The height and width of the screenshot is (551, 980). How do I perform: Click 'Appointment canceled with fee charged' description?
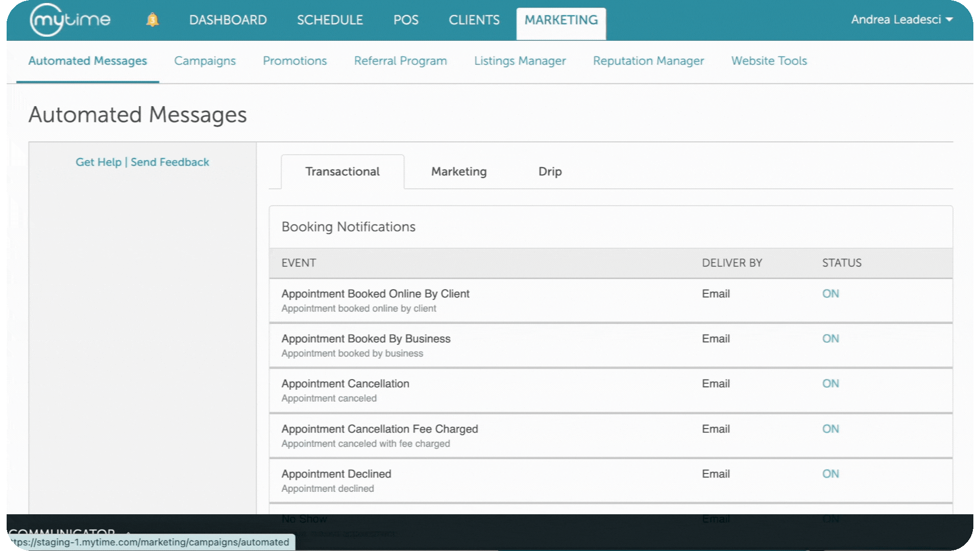[x=365, y=444]
